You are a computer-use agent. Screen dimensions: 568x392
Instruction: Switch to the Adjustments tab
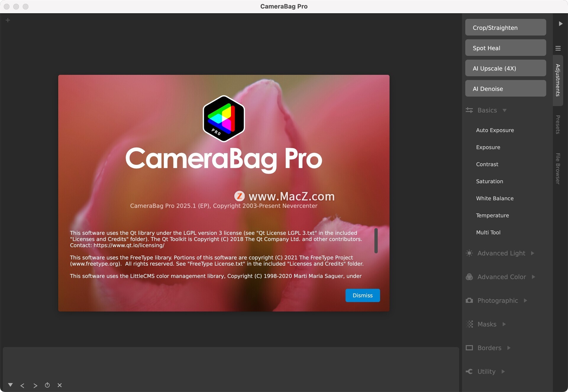[x=558, y=80]
